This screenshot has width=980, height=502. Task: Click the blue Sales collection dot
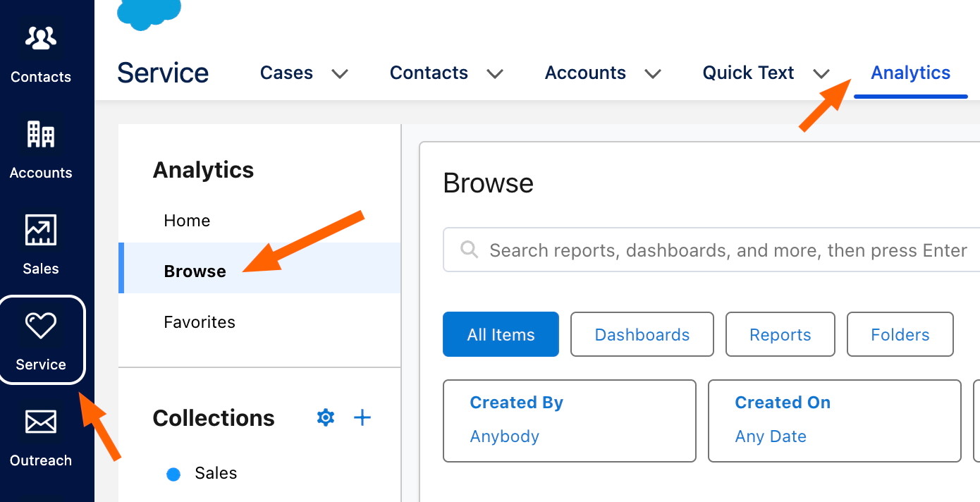pos(173,475)
